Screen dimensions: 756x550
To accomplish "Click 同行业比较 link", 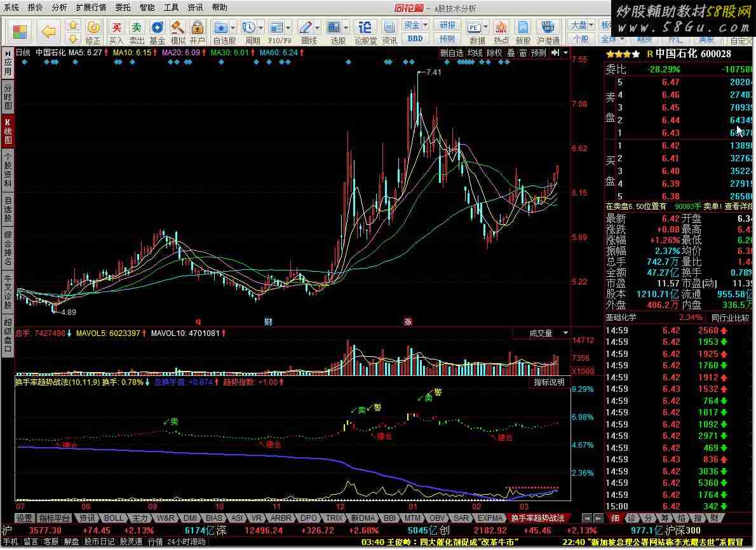I will click(x=731, y=318).
